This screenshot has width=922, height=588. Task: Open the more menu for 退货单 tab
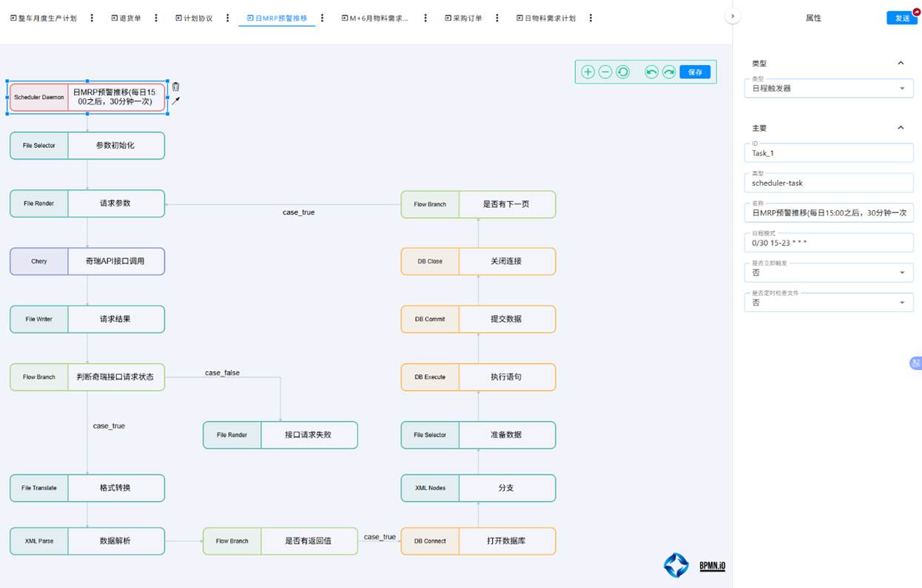(x=156, y=18)
